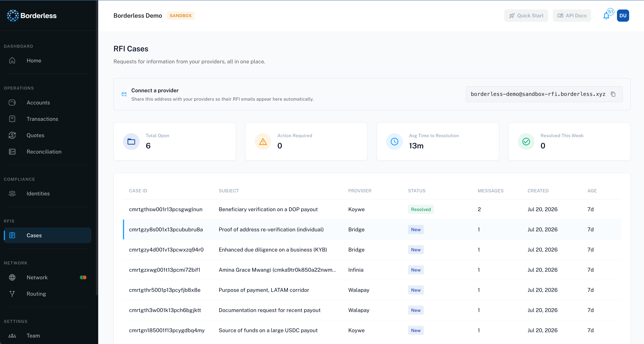Screen dimensions: 644x344
Task: Click the Team group icon
Action: pos(12,336)
